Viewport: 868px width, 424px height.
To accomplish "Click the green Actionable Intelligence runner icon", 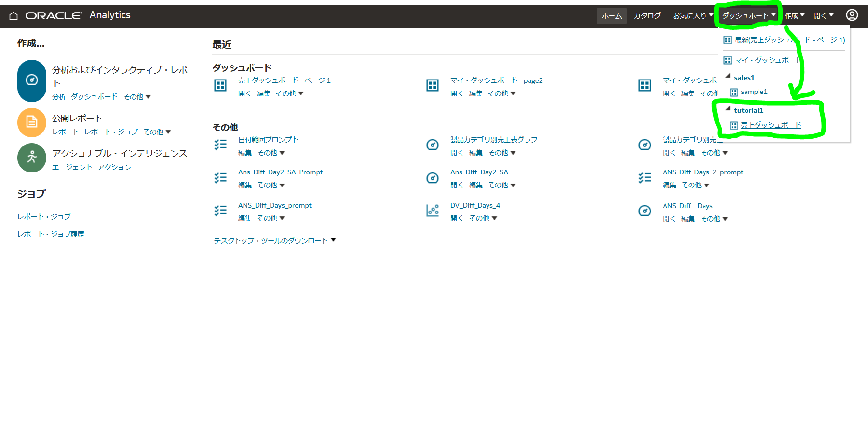I will [32, 158].
